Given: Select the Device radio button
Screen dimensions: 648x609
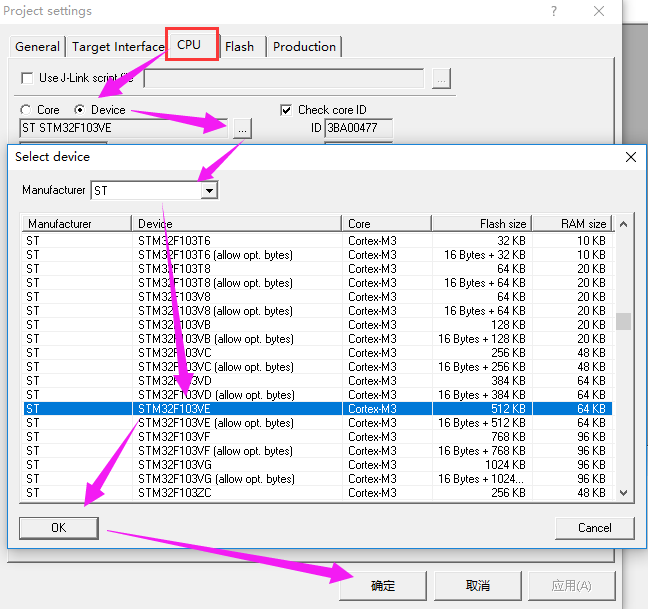Looking at the screenshot, I should 80,110.
